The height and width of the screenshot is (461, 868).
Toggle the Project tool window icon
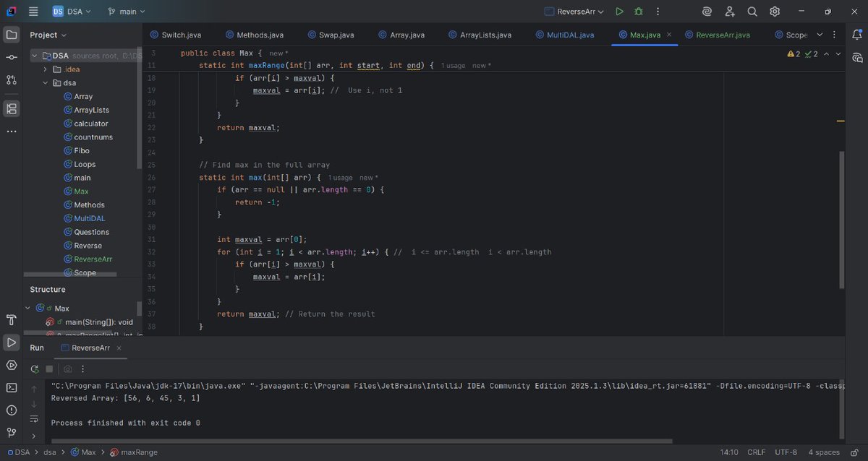[12, 35]
